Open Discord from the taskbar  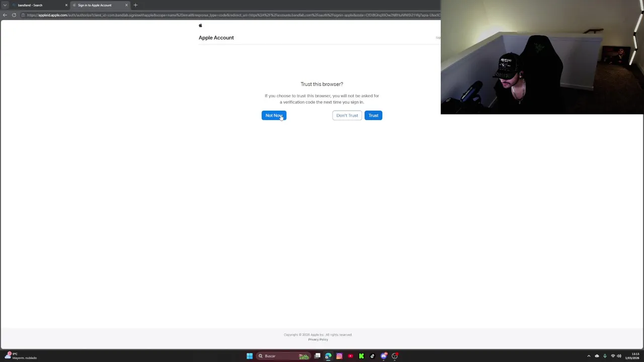click(384, 356)
